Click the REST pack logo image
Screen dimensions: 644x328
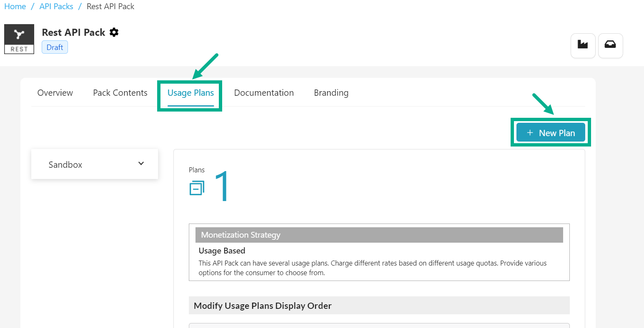click(19, 39)
